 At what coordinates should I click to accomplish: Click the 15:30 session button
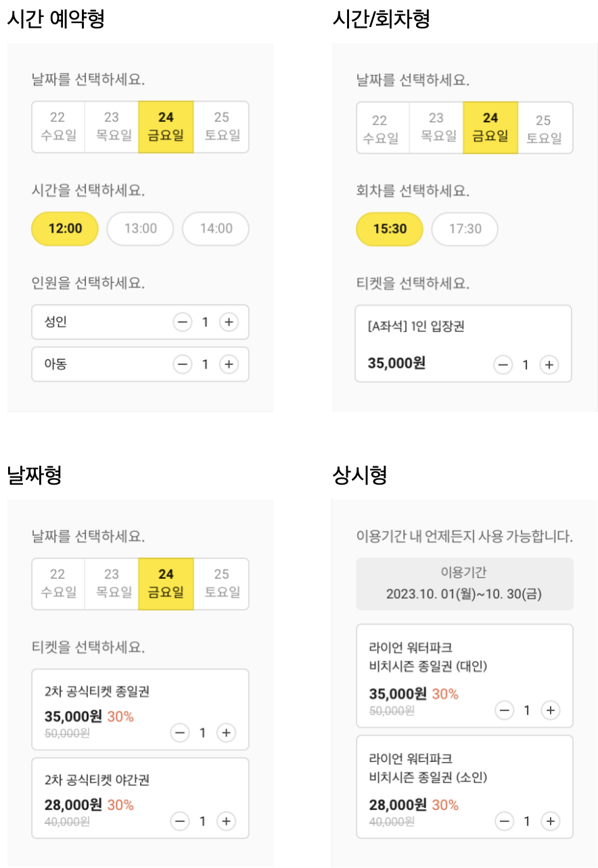tap(390, 229)
